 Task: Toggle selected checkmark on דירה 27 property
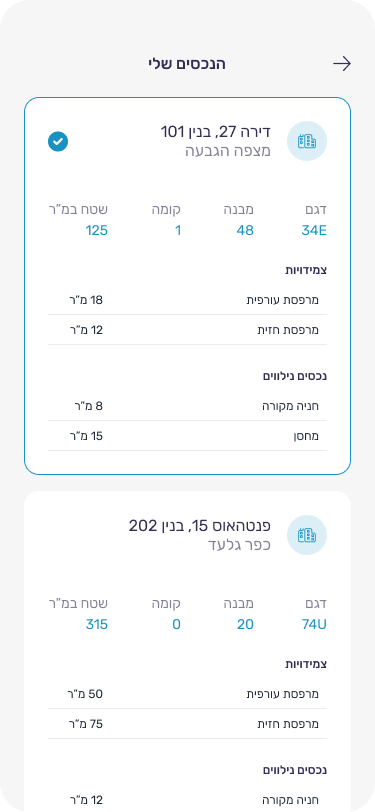58,141
